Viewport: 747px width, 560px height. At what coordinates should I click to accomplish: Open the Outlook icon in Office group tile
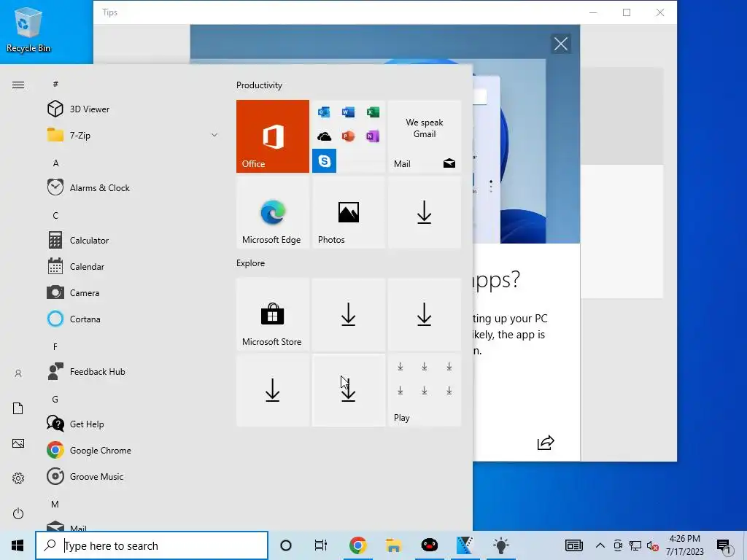point(324,112)
